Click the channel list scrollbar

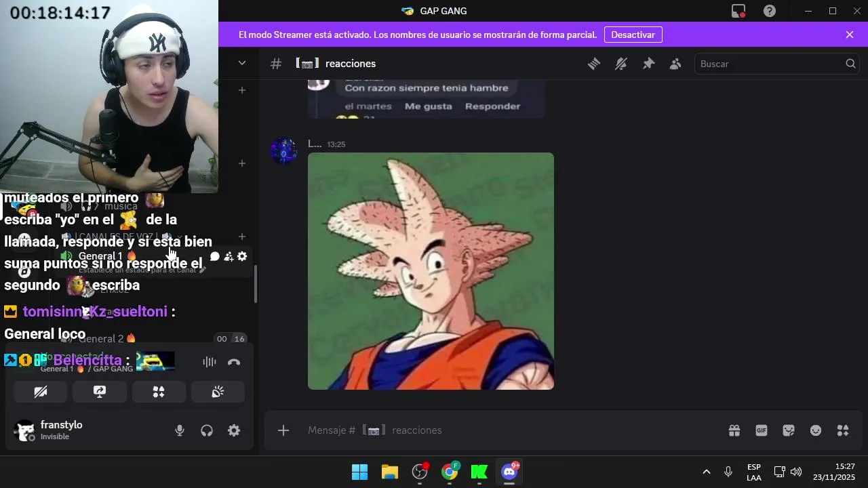(255, 283)
